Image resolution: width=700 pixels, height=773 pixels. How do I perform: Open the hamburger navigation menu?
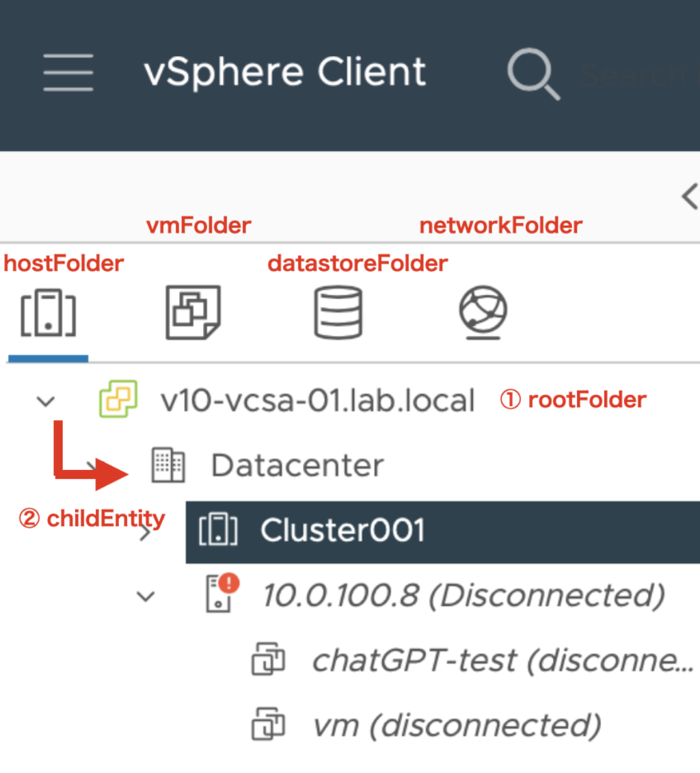[68, 72]
